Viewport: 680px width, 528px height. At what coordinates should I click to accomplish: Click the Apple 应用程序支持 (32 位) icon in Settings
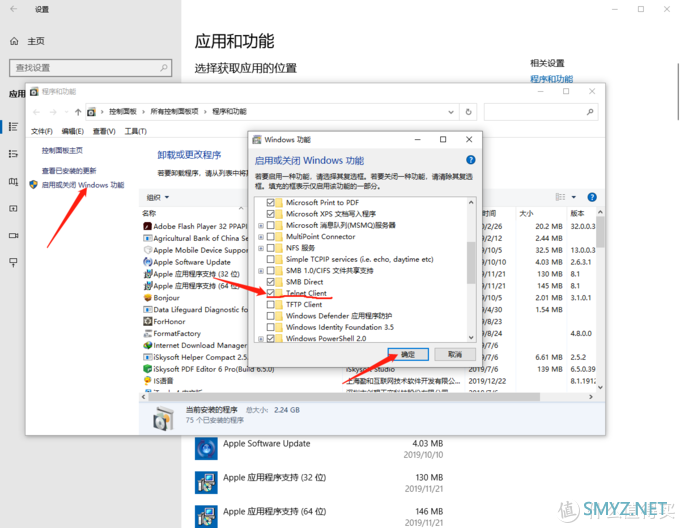click(x=206, y=482)
